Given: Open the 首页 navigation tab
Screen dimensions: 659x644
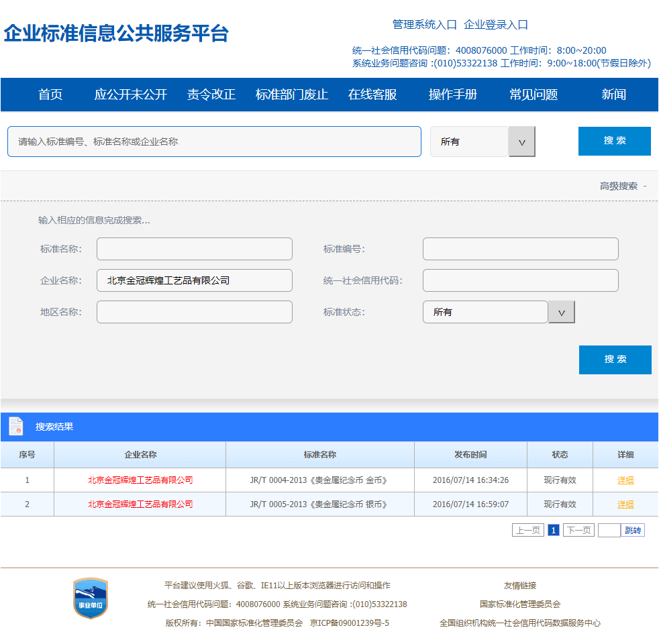Looking at the screenshot, I should (x=50, y=95).
